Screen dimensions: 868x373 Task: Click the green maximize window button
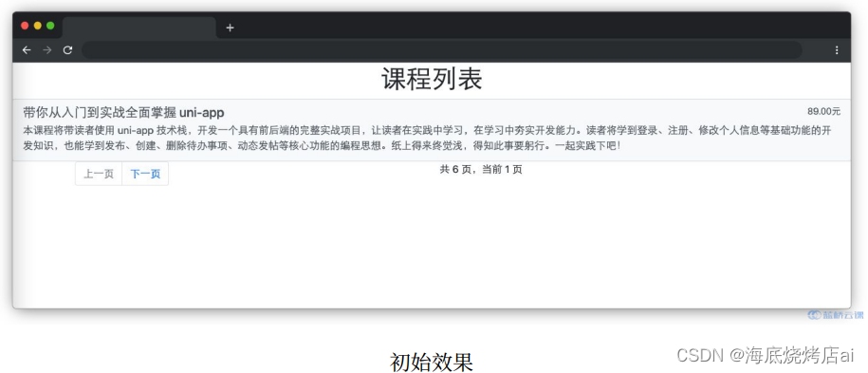[50, 26]
